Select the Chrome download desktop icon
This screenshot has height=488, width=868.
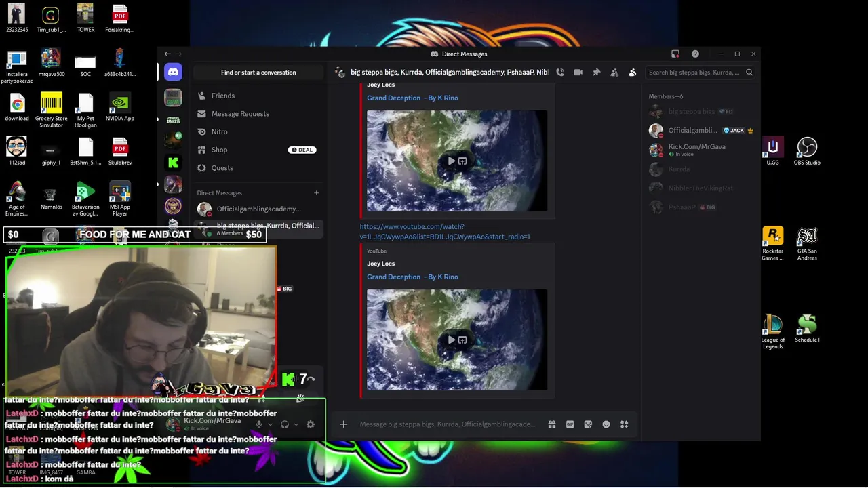tap(17, 107)
